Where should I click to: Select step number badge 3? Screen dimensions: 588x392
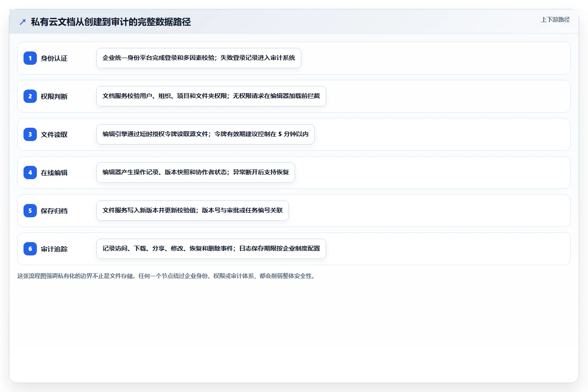click(x=30, y=134)
